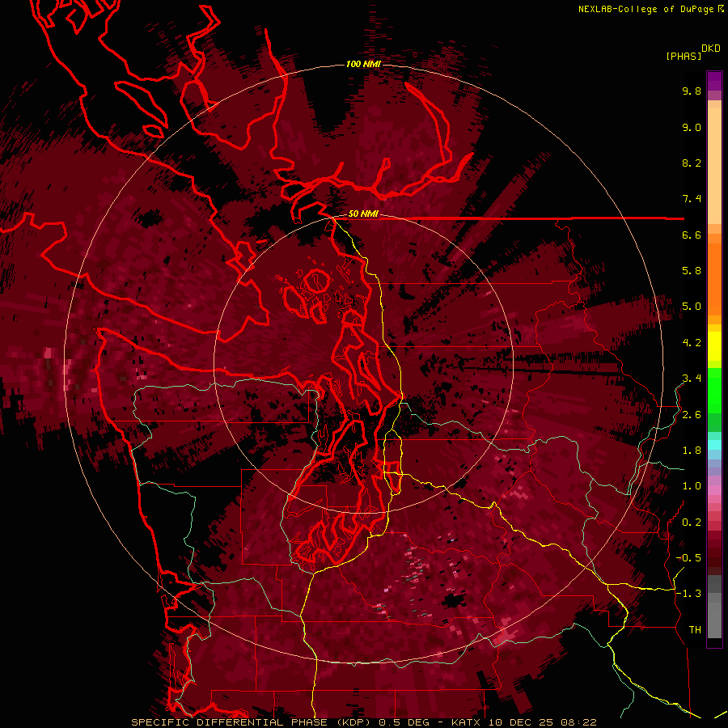
Task: Click the 1.8 legend value
Action: coord(692,451)
